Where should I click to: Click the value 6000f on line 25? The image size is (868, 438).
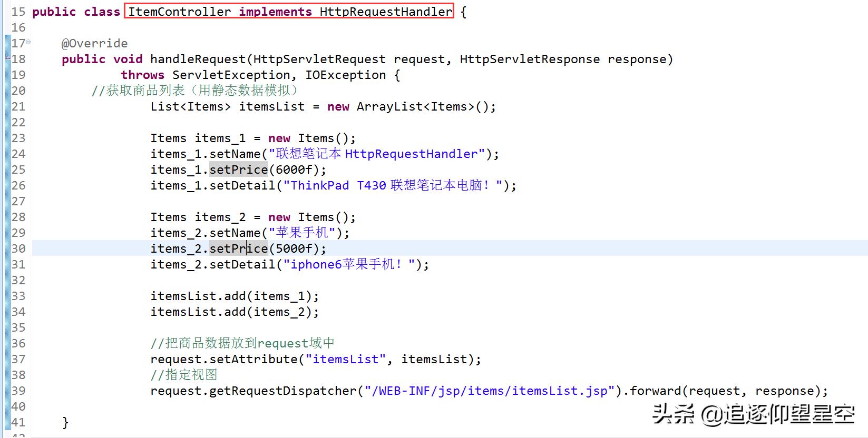click(294, 170)
